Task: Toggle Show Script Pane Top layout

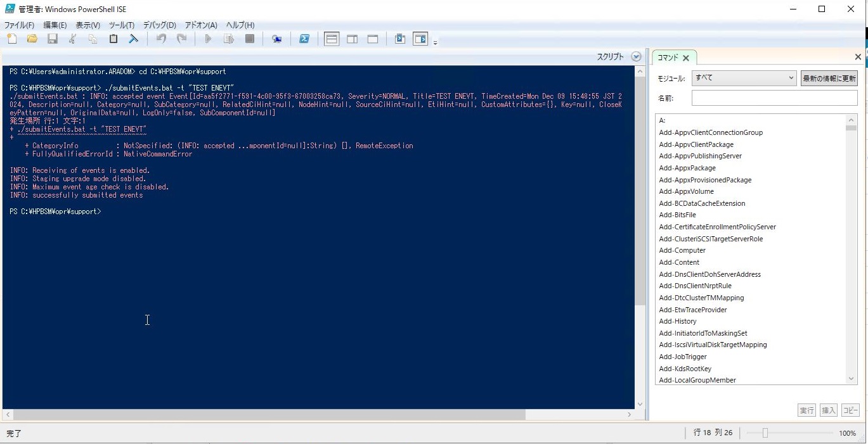Action: click(331, 39)
